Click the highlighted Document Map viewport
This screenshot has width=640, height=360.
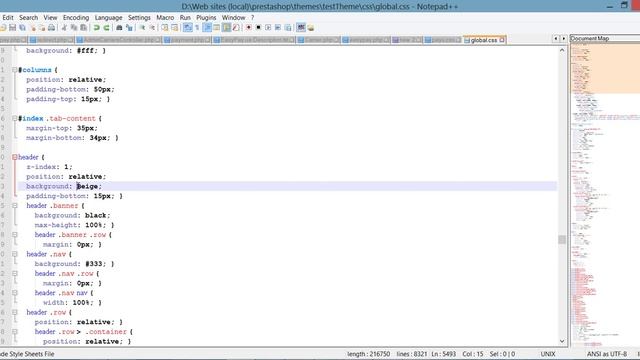(x=605, y=69)
